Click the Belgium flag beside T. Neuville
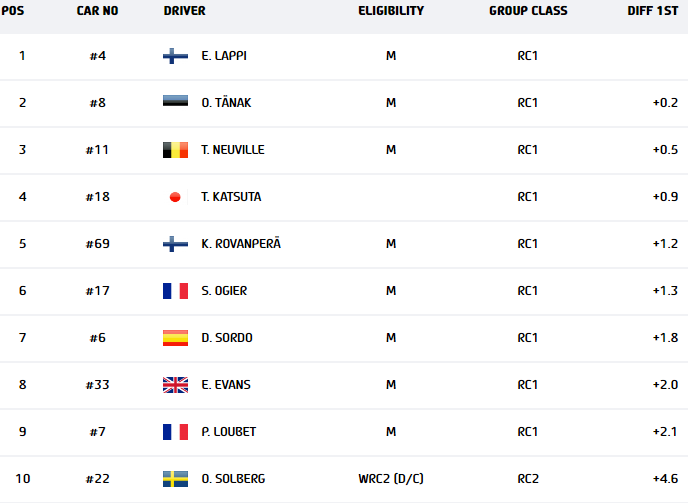Viewport: 688px width, 503px height. pyautogui.click(x=175, y=150)
